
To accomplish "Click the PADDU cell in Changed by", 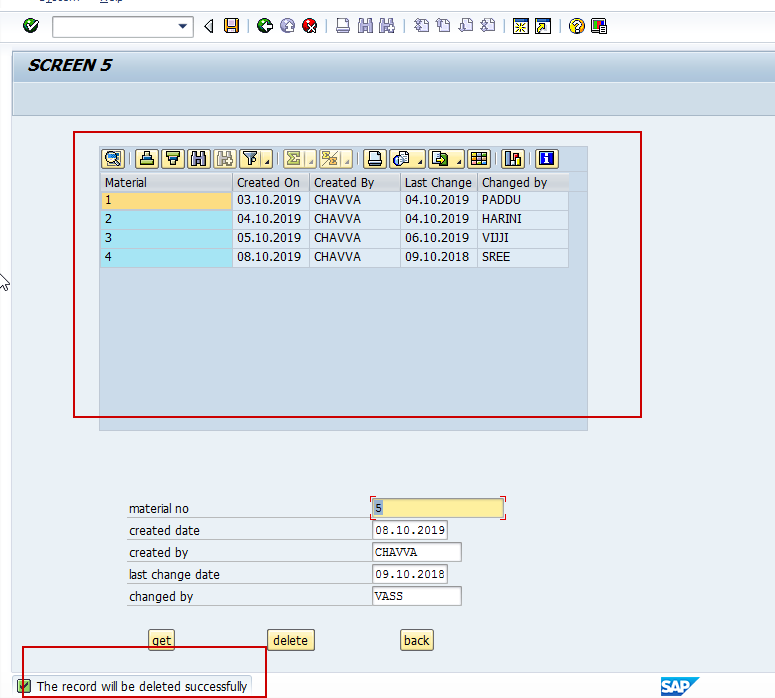I will pos(523,200).
